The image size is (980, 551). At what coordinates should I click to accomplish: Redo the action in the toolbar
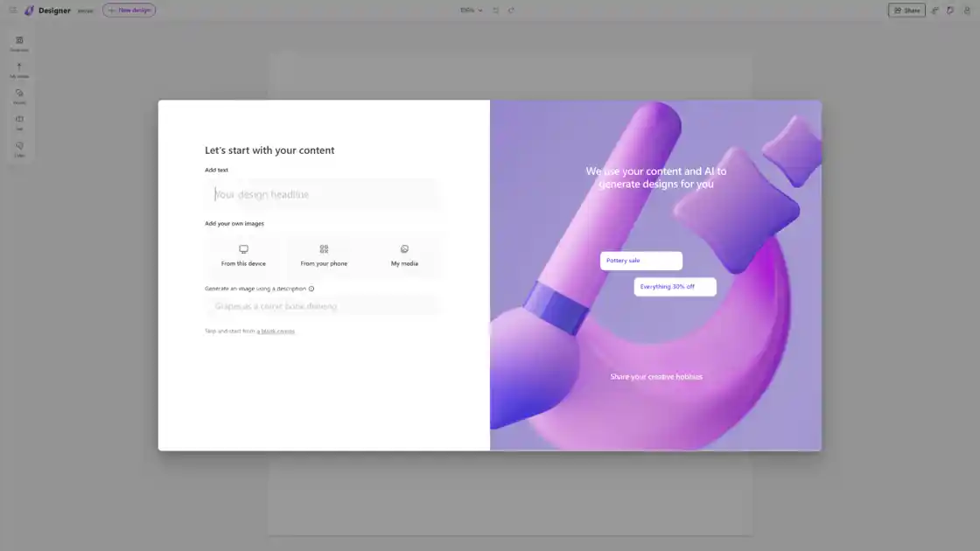511,10
